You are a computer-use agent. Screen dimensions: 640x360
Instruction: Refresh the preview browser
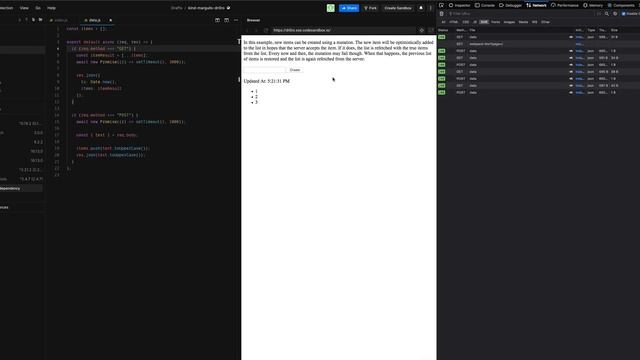pyautogui.click(x=266, y=30)
